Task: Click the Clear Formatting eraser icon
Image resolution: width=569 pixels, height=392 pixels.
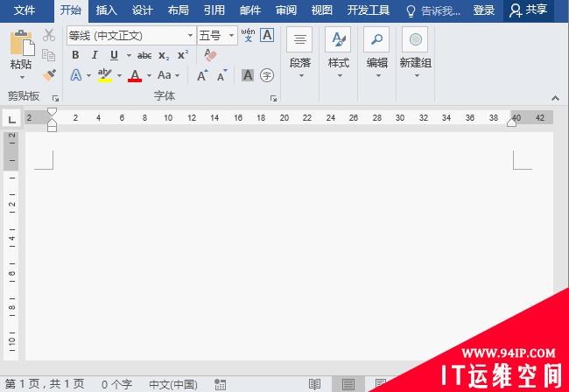Action: (x=210, y=55)
